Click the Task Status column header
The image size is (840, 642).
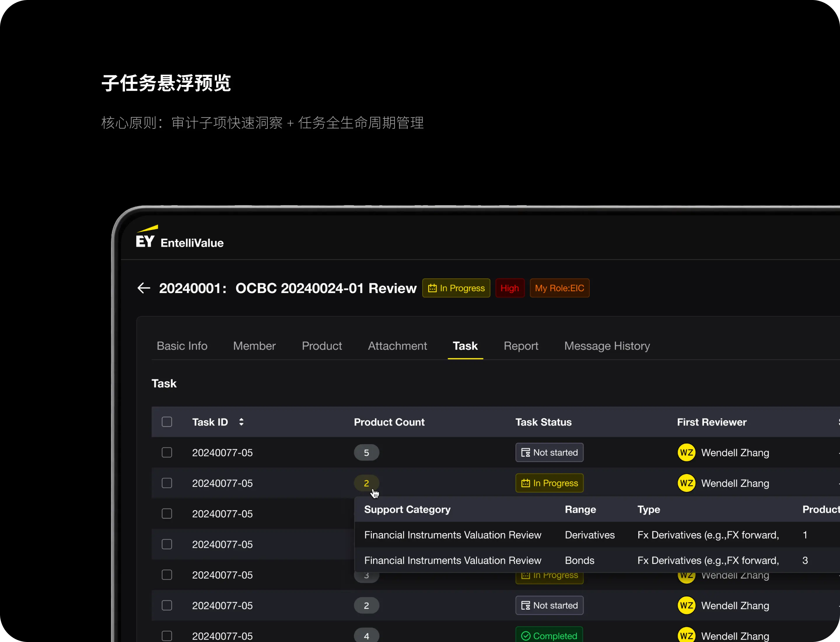point(544,422)
